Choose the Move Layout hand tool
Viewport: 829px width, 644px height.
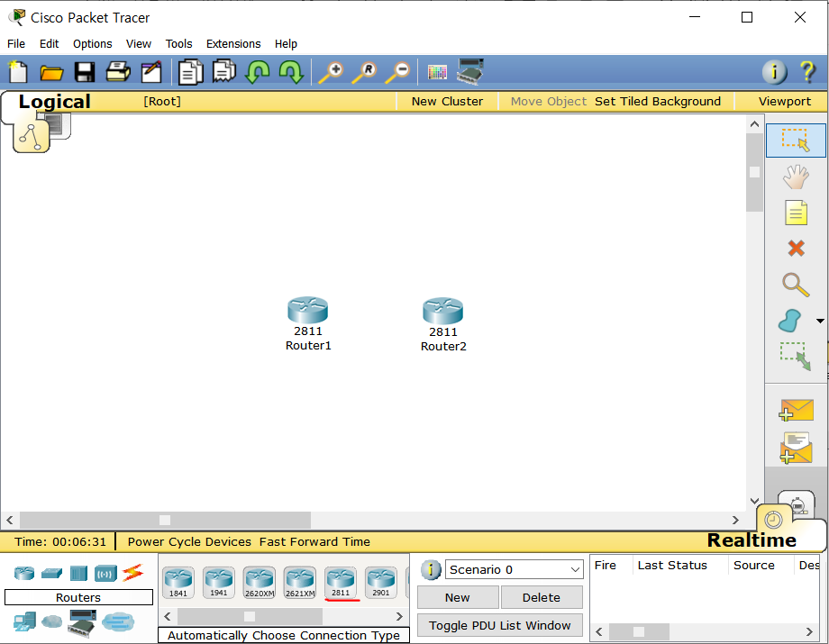click(x=795, y=177)
